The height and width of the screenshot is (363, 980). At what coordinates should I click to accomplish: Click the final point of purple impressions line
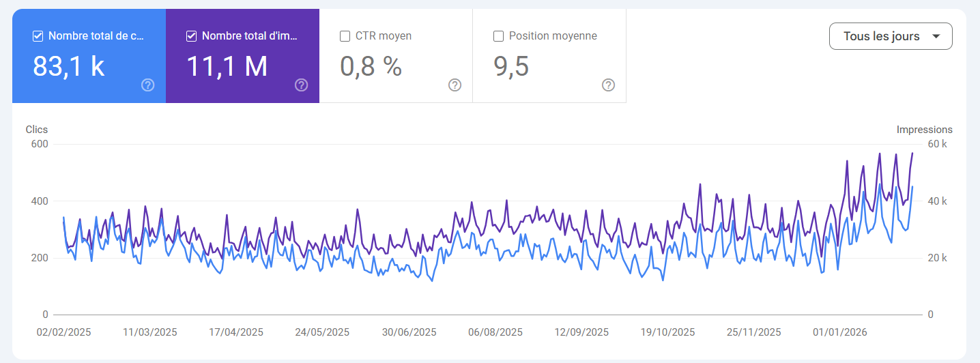[x=912, y=153]
